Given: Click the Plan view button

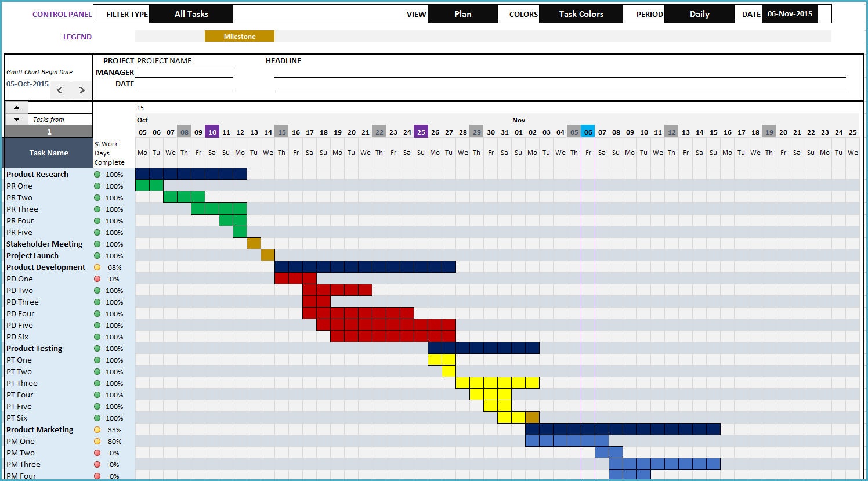Looking at the screenshot, I should pos(463,13).
